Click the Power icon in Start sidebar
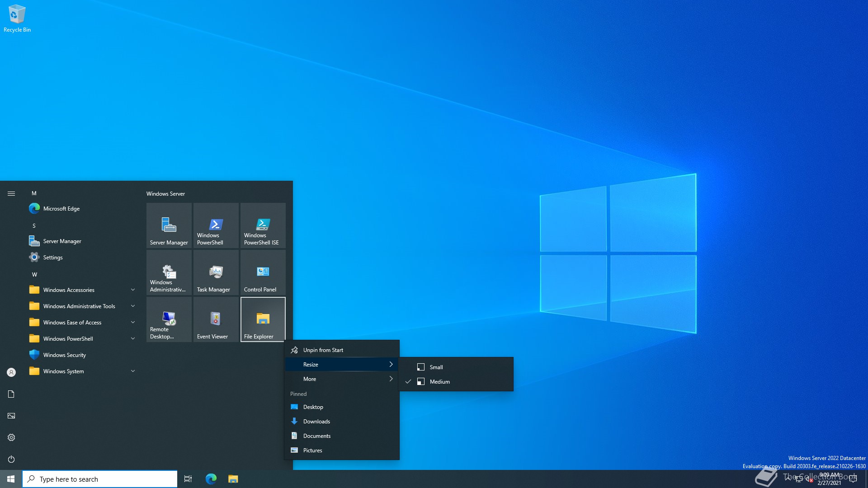Screen dimensions: 868x488 pos(11,459)
